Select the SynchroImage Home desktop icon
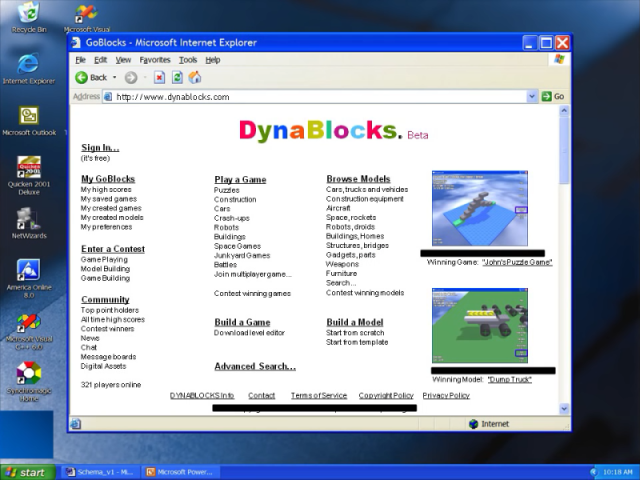Screen dimensions: 640x480 pos(29,382)
